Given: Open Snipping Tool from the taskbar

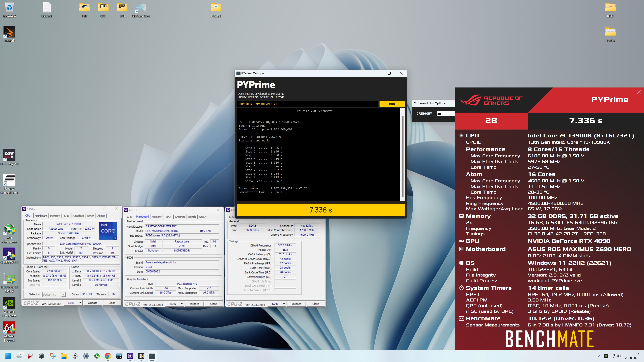Looking at the screenshot, I should [52, 356].
